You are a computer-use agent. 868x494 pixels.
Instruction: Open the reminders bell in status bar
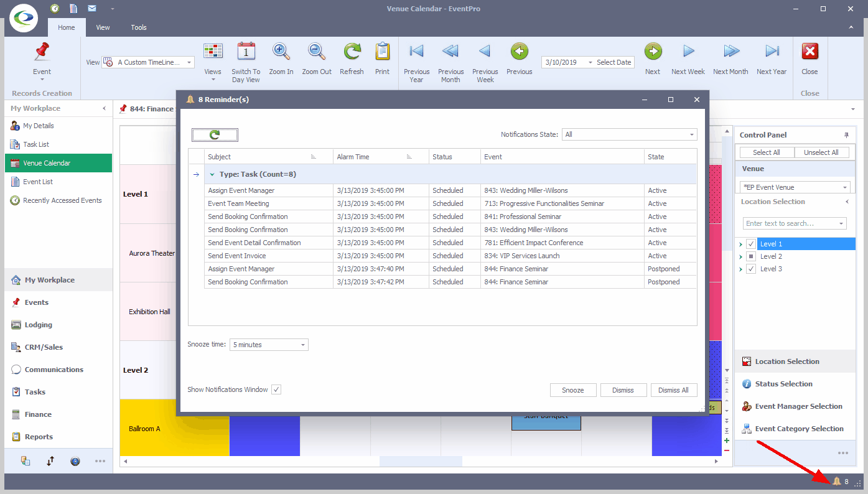pyautogui.click(x=836, y=482)
